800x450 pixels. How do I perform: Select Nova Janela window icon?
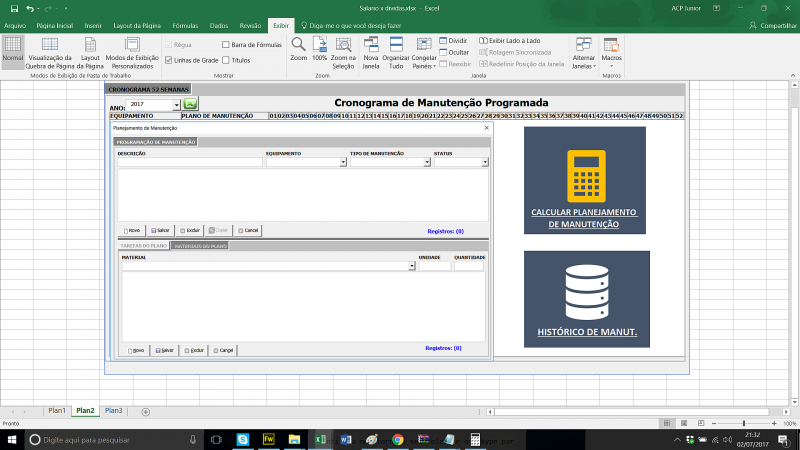tap(371, 46)
